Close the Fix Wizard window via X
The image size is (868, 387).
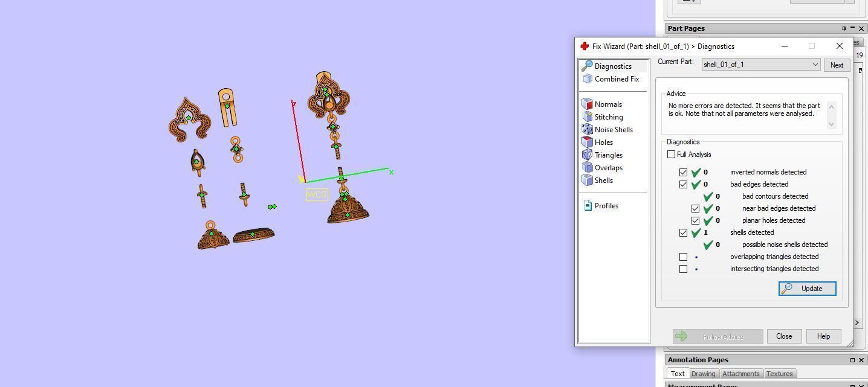tap(839, 46)
